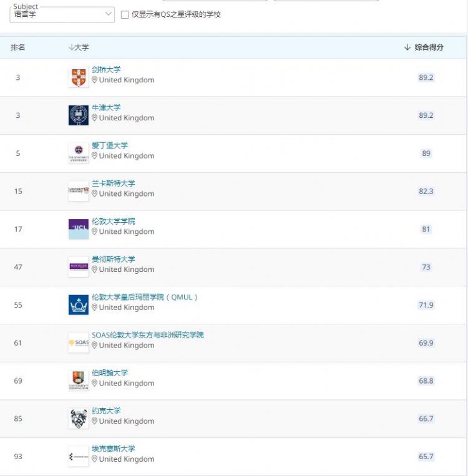
Task: Open 兰卡斯特大学 university link
Action: coord(113,183)
